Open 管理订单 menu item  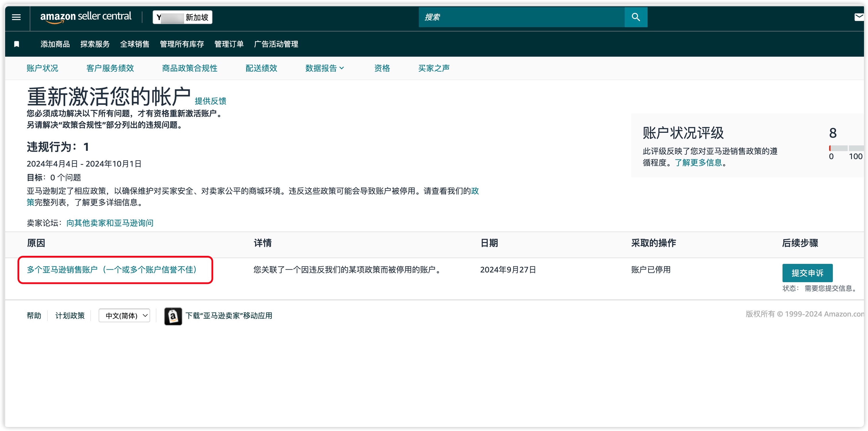(x=229, y=44)
